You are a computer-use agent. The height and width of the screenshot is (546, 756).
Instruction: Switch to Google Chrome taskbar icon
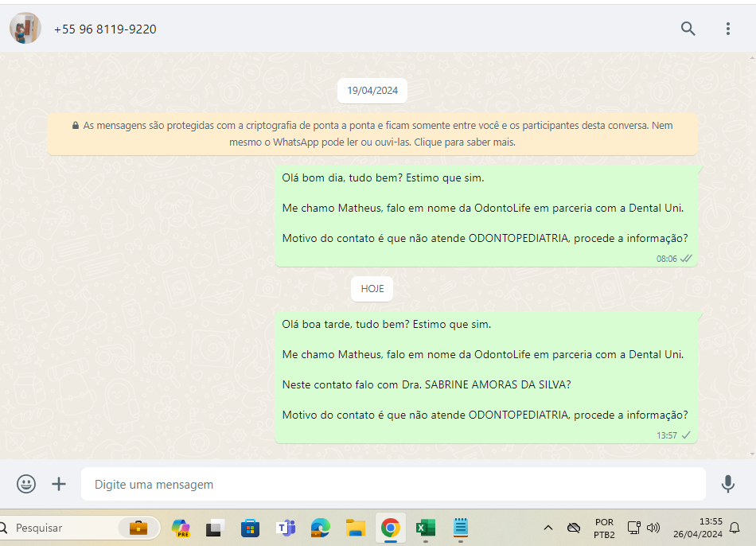click(391, 528)
